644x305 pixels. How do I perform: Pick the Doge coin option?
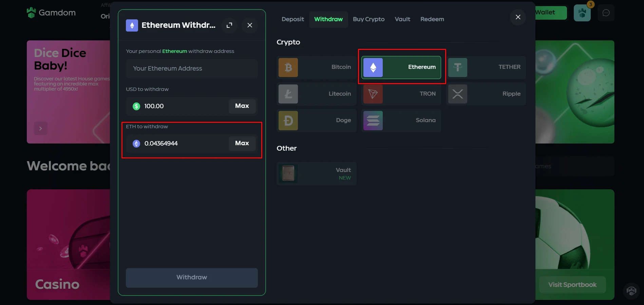pos(316,120)
